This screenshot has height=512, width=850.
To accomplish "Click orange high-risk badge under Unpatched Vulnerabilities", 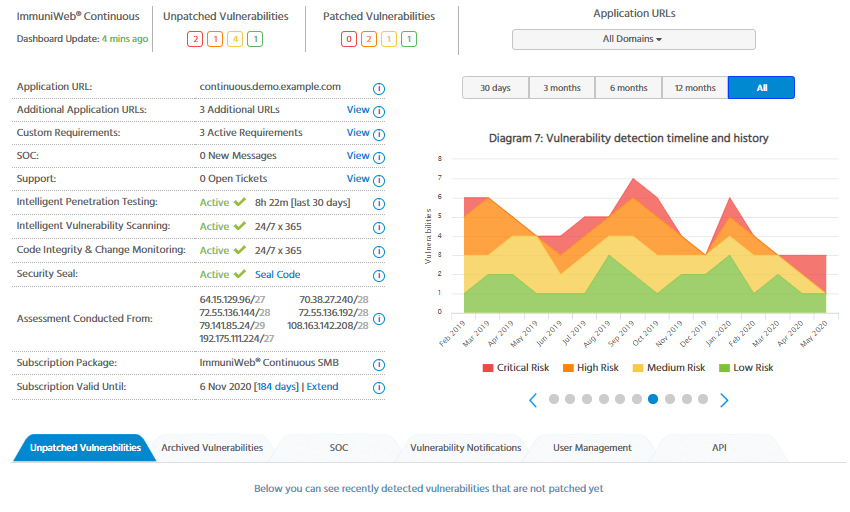I will (x=215, y=39).
